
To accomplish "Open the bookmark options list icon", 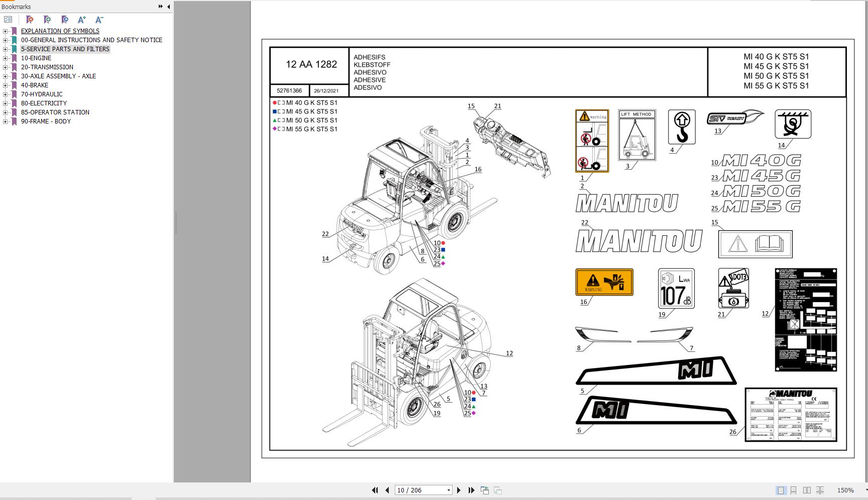I will click(x=8, y=20).
